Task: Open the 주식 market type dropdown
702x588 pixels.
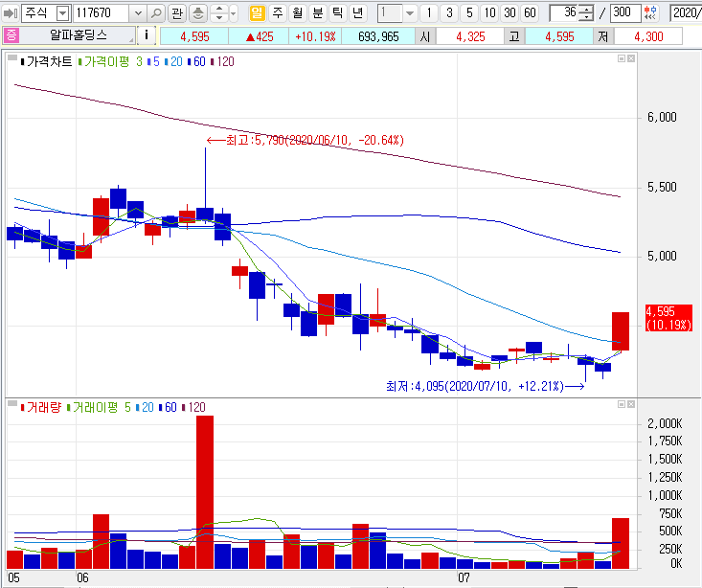Action: [63, 13]
